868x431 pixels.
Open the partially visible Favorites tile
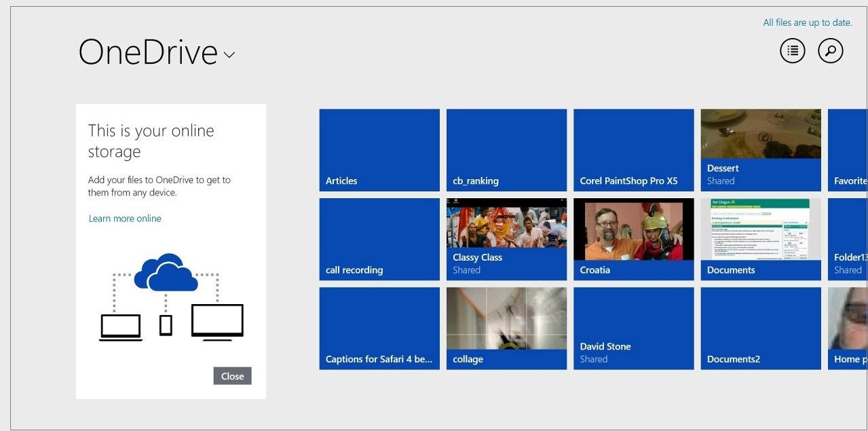point(848,150)
